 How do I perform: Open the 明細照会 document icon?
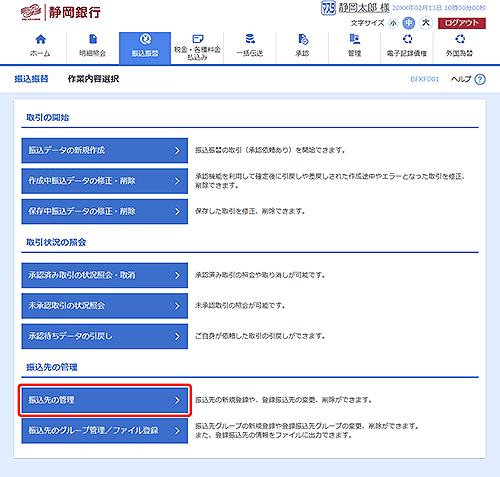(93, 39)
